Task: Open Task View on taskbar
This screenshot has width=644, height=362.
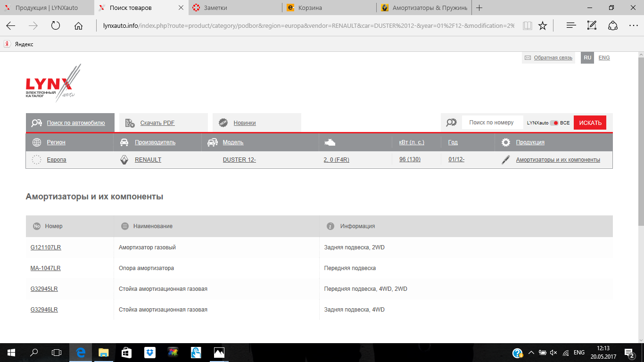Action: click(x=57, y=353)
